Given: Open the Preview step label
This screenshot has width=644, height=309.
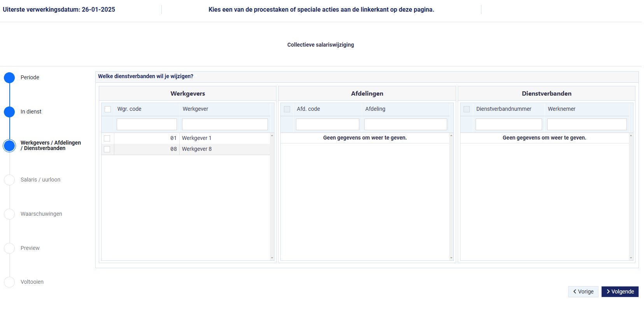Looking at the screenshot, I should [30, 248].
